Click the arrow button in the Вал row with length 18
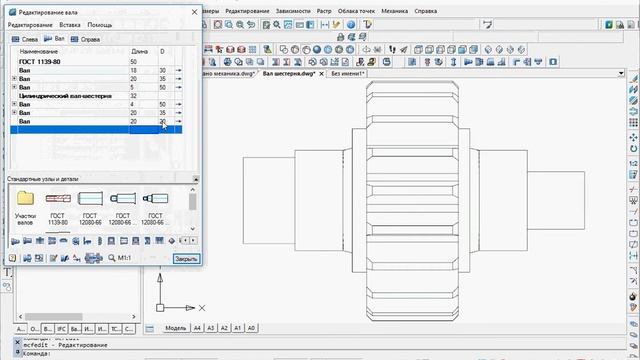This screenshot has height=360, width=640. tap(178, 70)
